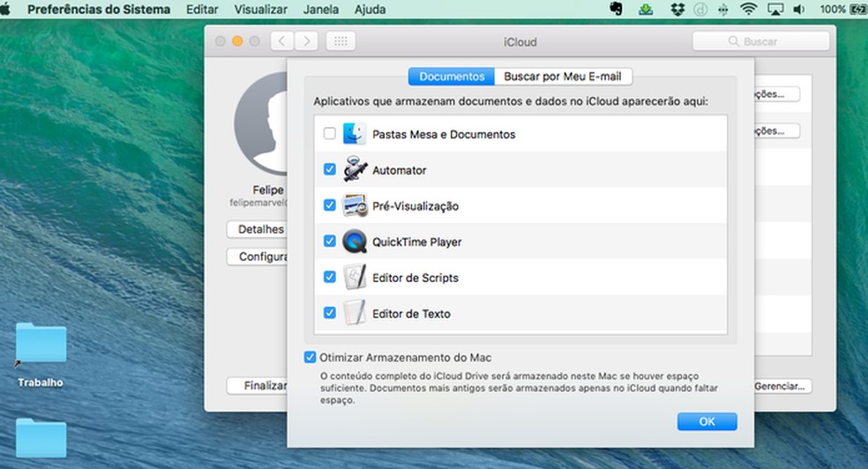Click the circled d menu bar icon

pos(700,10)
